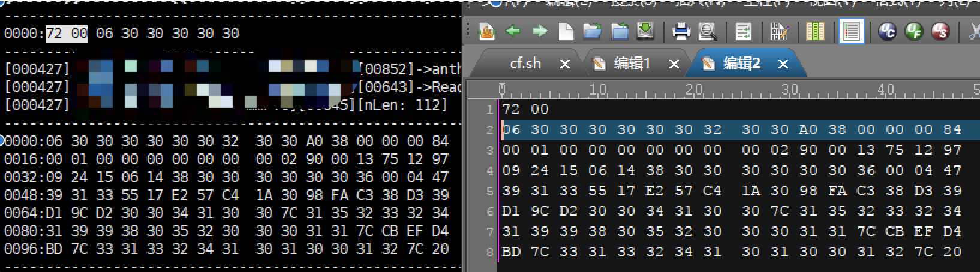Switch to the 编辑1 tab
Viewport: 980px width, 272px height.
point(631,64)
